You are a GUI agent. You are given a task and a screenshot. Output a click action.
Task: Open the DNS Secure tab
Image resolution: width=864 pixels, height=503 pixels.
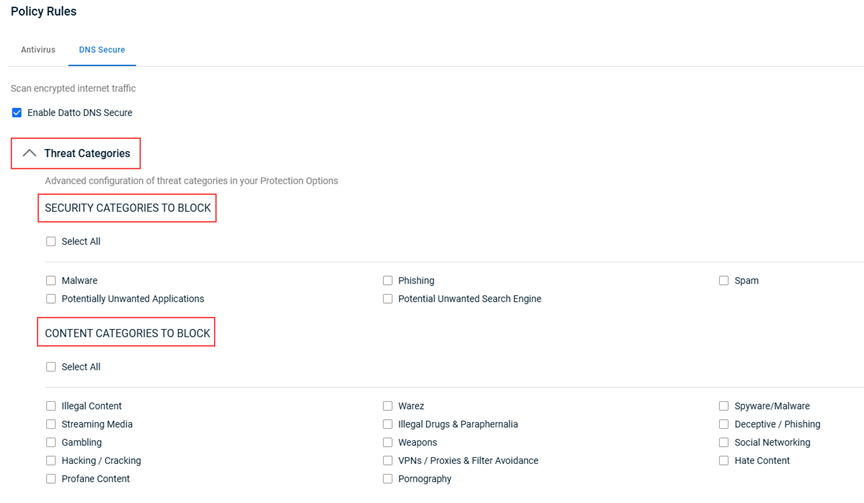(x=102, y=50)
